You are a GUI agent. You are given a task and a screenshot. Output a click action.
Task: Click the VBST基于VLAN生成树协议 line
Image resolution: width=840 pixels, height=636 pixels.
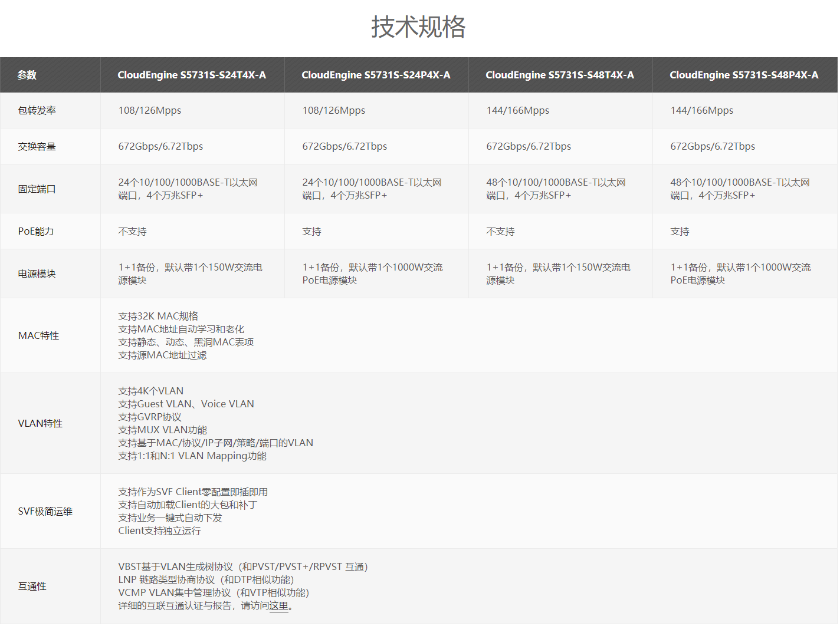point(244,567)
